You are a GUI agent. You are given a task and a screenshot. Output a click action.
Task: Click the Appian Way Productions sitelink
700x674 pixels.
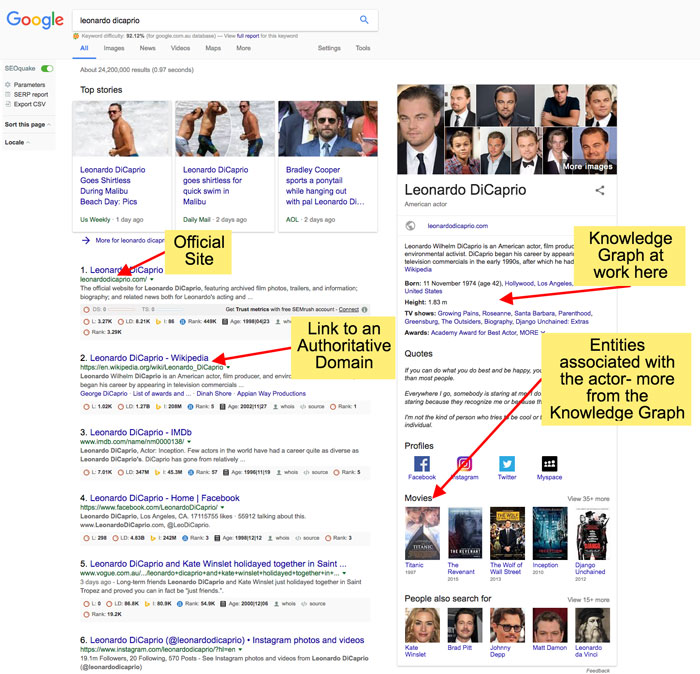pos(271,394)
